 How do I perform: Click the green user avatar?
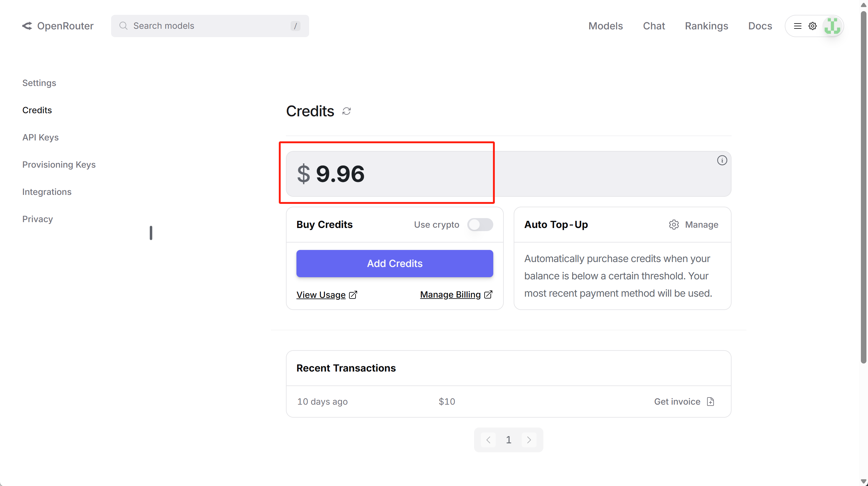pos(832,26)
